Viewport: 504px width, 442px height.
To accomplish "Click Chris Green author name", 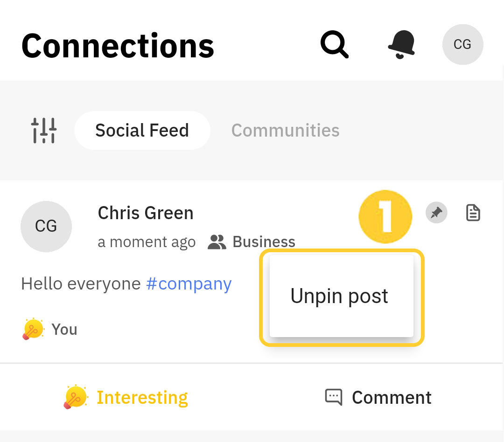I will [x=146, y=213].
